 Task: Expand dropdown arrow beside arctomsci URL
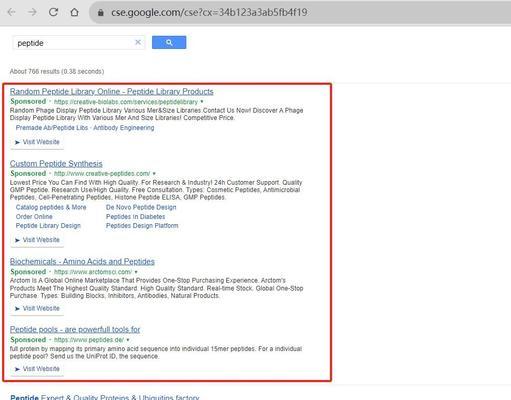[x=136, y=272]
